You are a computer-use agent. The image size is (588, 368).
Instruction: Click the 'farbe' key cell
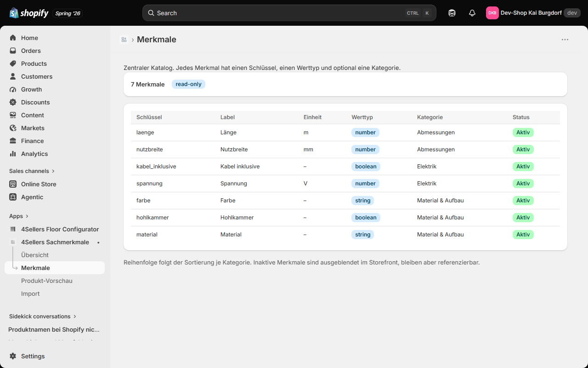coord(143,201)
